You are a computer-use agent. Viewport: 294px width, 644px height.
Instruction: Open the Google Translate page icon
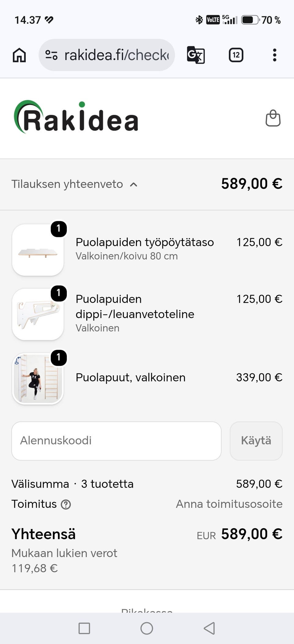[x=196, y=55]
